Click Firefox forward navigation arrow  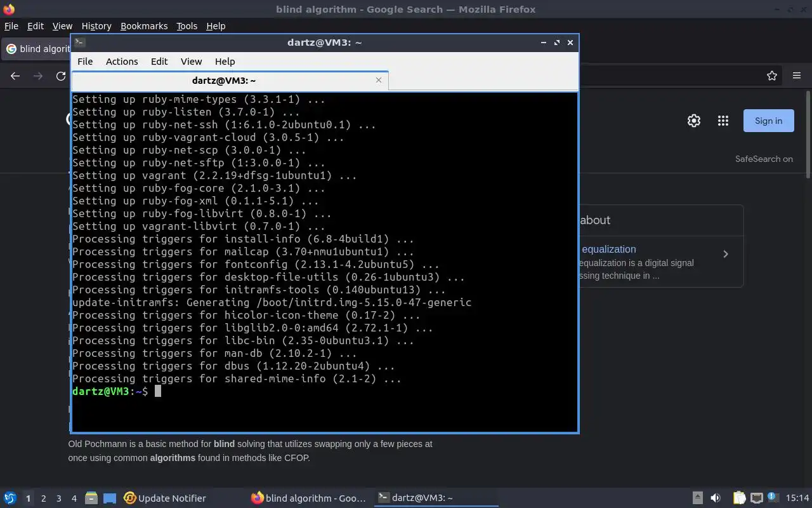38,76
